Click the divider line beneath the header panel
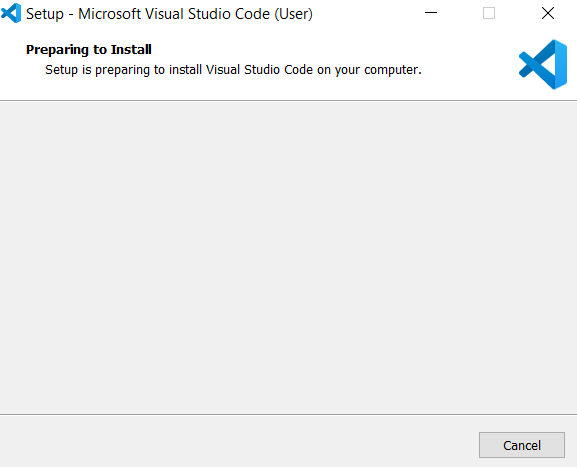This screenshot has height=467, width=577. point(288,100)
